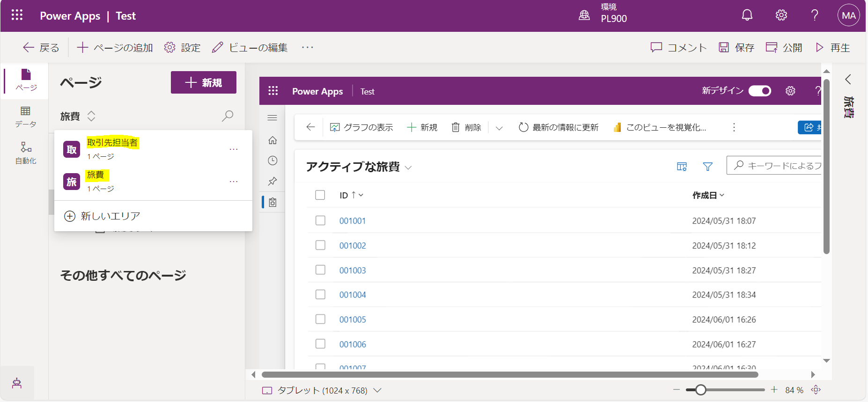Open notifications bell
The height and width of the screenshot is (402, 868).
(x=747, y=15)
